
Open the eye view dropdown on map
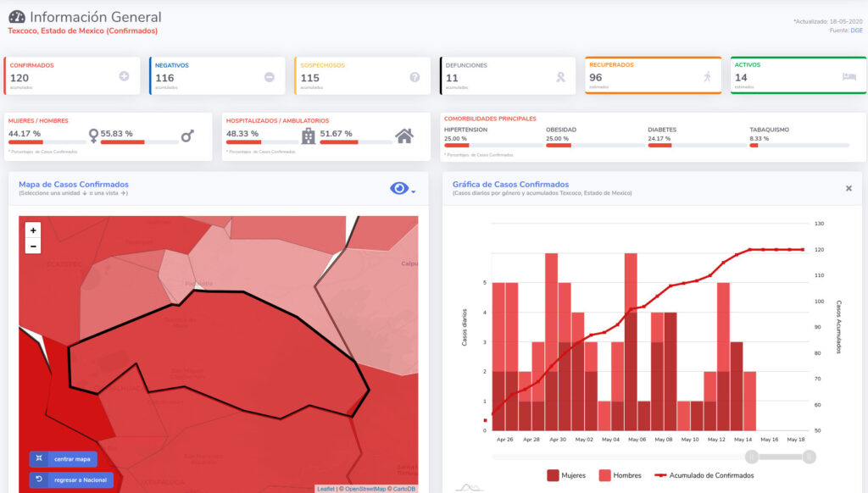tap(402, 189)
